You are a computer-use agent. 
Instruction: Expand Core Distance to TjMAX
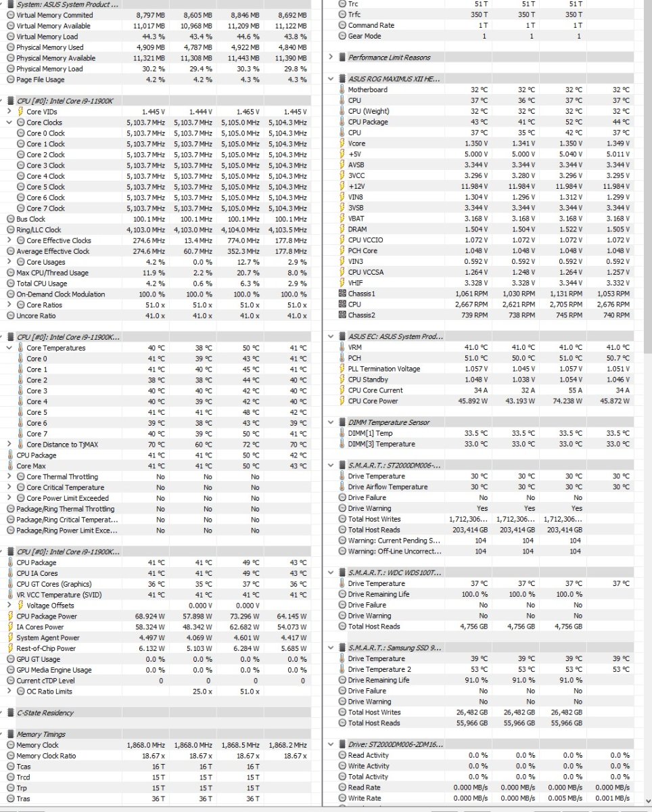click(9, 445)
